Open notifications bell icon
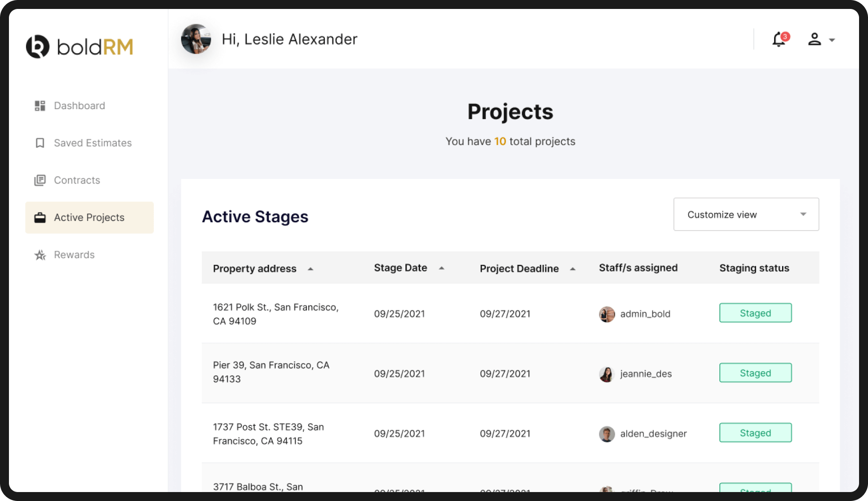 click(779, 39)
